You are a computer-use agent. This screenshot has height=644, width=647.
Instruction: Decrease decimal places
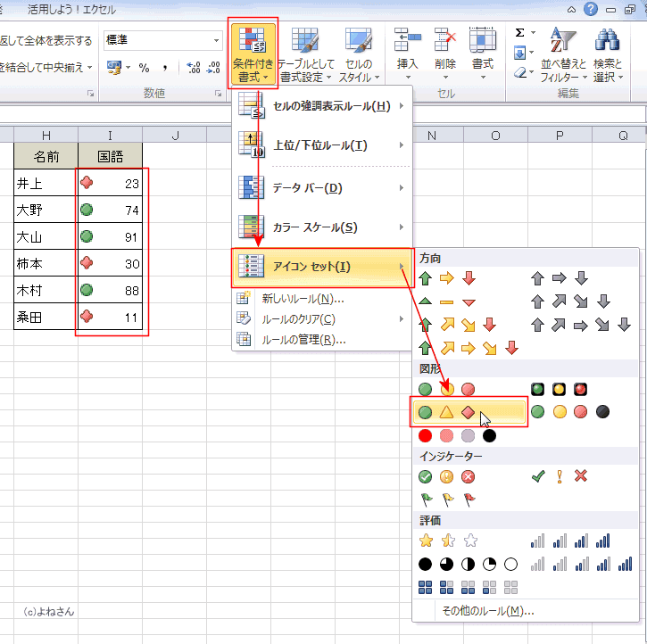pos(213,68)
